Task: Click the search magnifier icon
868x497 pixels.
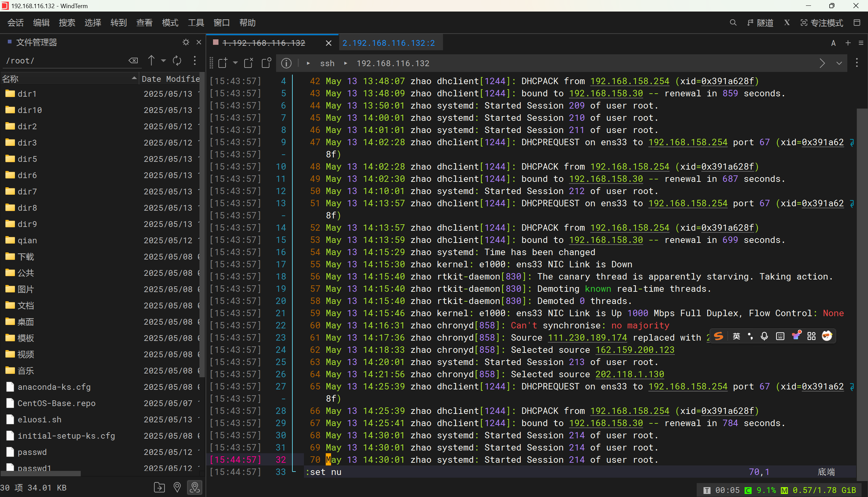Action: pyautogui.click(x=733, y=23)
